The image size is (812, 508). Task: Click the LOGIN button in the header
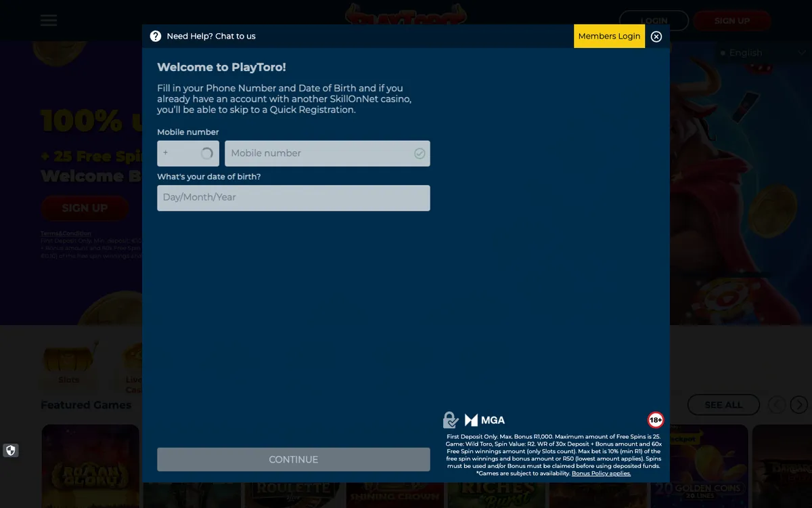point(654,20)
